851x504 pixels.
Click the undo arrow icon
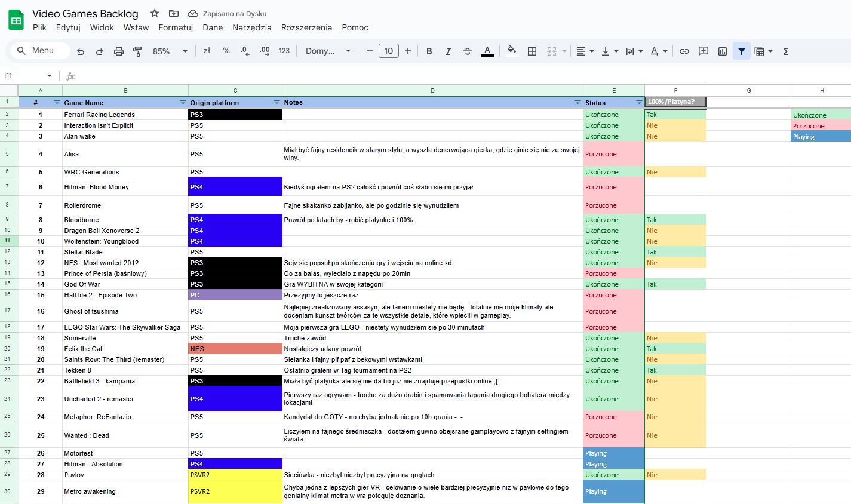tap(81, 51)
